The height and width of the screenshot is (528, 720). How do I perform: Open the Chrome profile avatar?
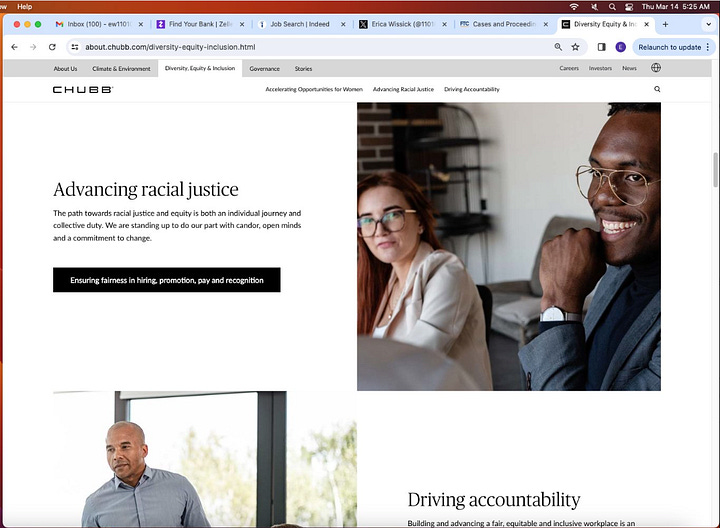[620, 47]
